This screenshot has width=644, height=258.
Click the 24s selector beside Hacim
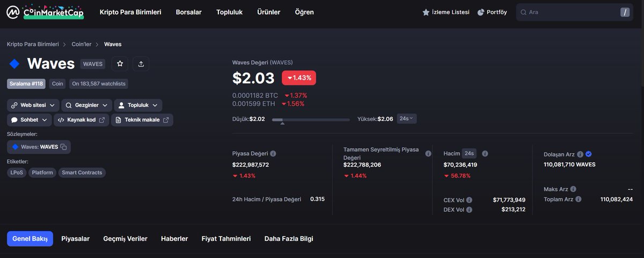click(470, 153)
